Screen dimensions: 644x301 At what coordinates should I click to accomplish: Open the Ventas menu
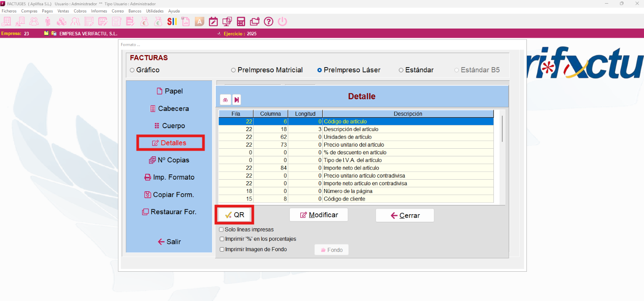tap(63, 11)
